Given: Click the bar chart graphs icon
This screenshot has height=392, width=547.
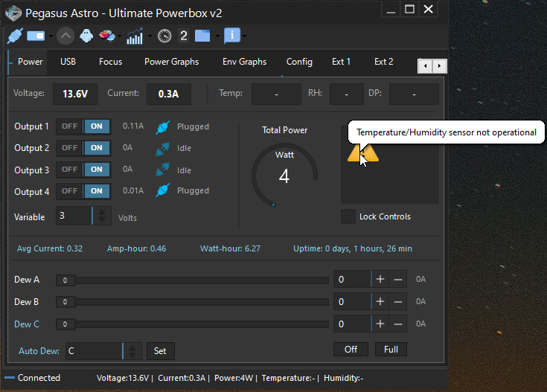Looking at the screenshot, I should point(135,36).
